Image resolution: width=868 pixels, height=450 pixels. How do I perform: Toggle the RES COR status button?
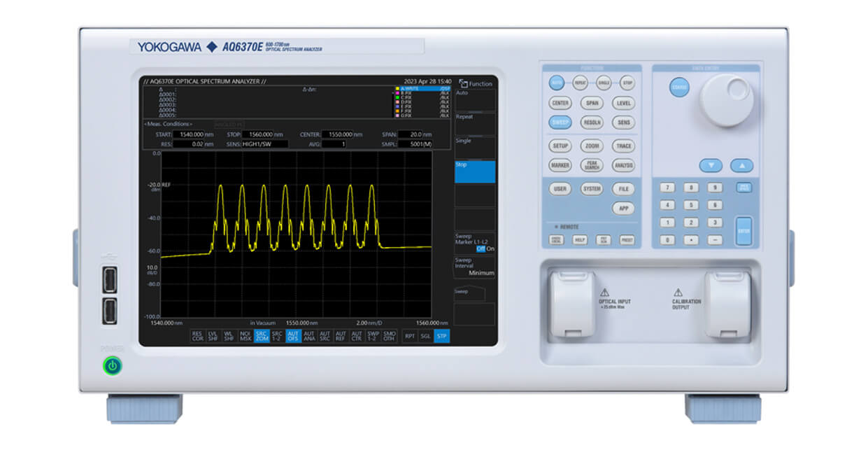(197, 336)
